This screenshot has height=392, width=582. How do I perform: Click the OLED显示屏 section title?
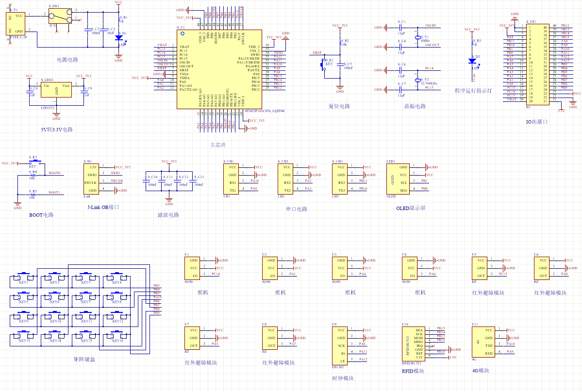pos(411,208)
